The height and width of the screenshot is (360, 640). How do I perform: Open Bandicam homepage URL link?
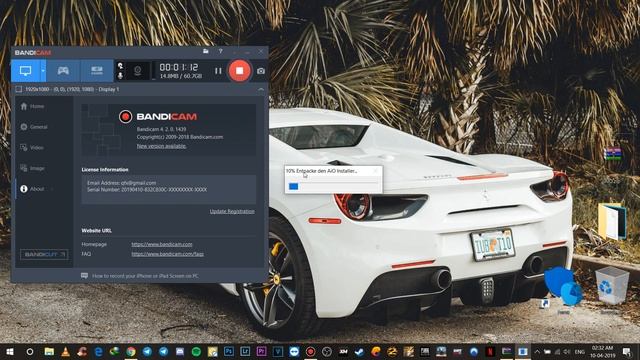click(x=162, y=244)
